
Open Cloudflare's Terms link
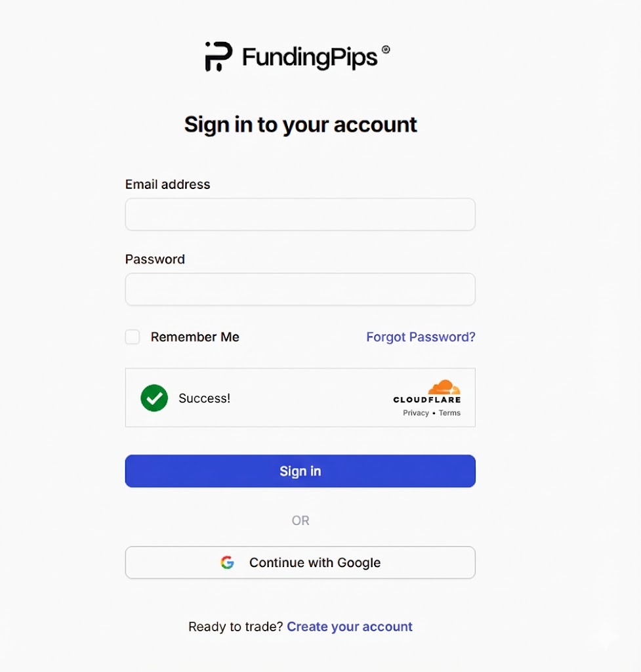pos(449,413)
